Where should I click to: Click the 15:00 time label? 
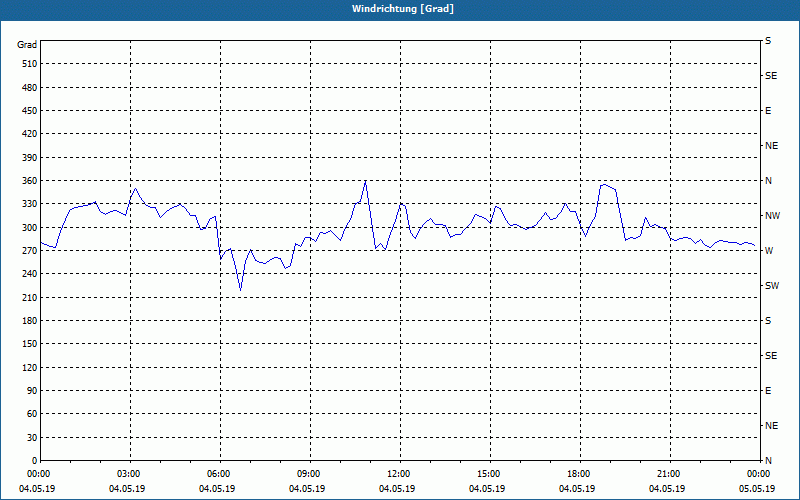pyautogui.click(x=488, y=474)
